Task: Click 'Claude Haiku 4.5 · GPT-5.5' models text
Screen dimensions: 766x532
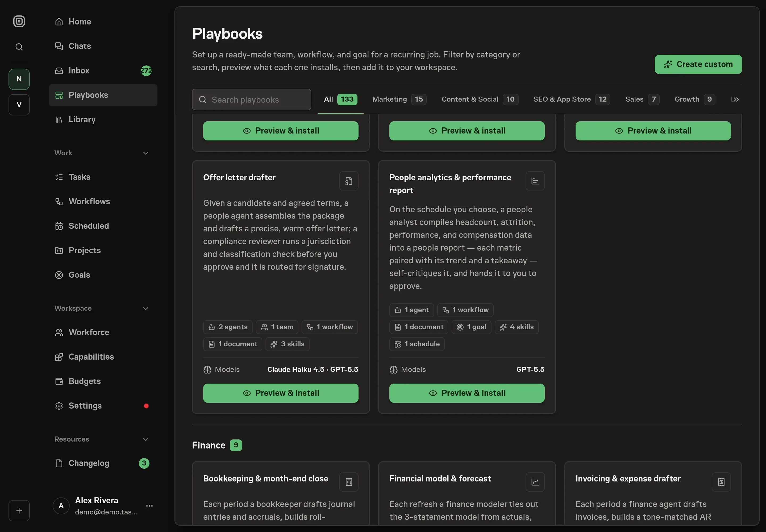Action: (313, 369)
